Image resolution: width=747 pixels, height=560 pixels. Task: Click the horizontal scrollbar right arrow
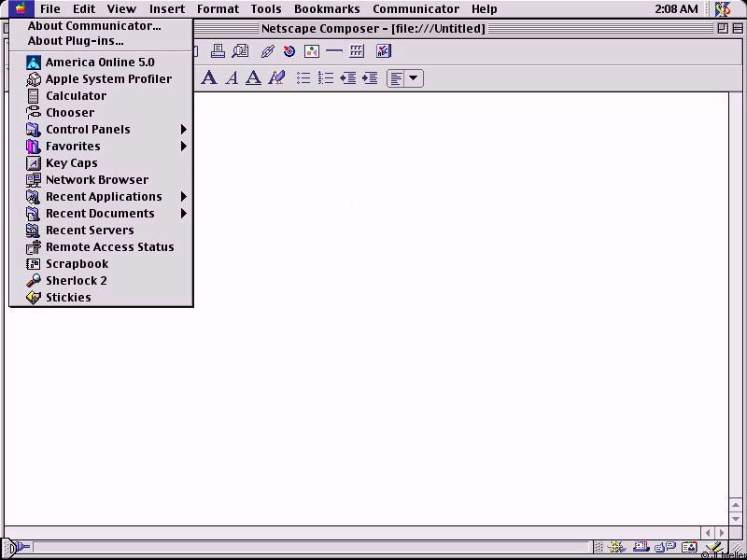click(x=721, y=532)
